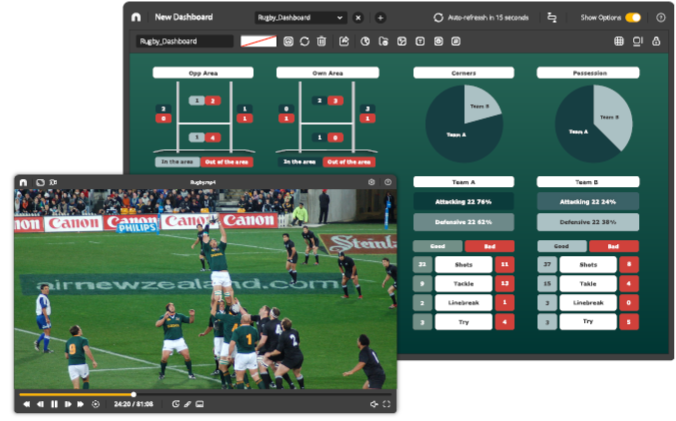676x421 pixels.
Task: Toggle the Show Options switch
Action: point(633,18)
